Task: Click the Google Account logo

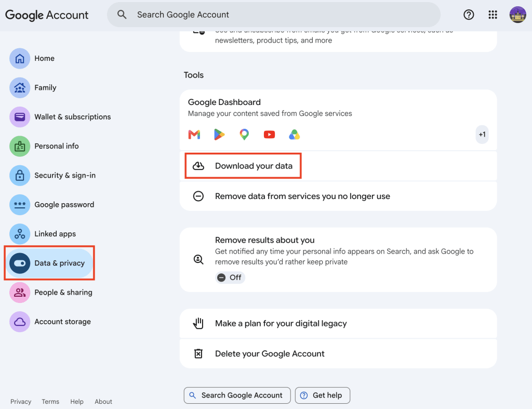Action: tap(47, 15)
